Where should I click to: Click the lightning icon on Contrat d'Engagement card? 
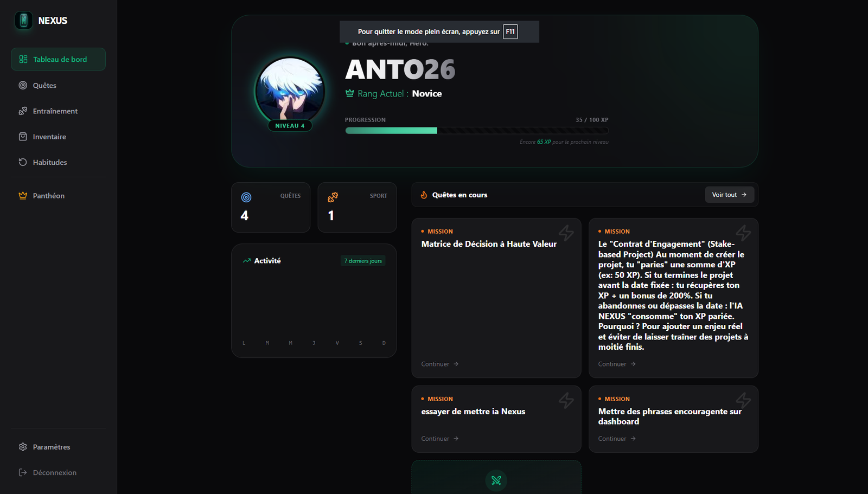tap(744, 233)
